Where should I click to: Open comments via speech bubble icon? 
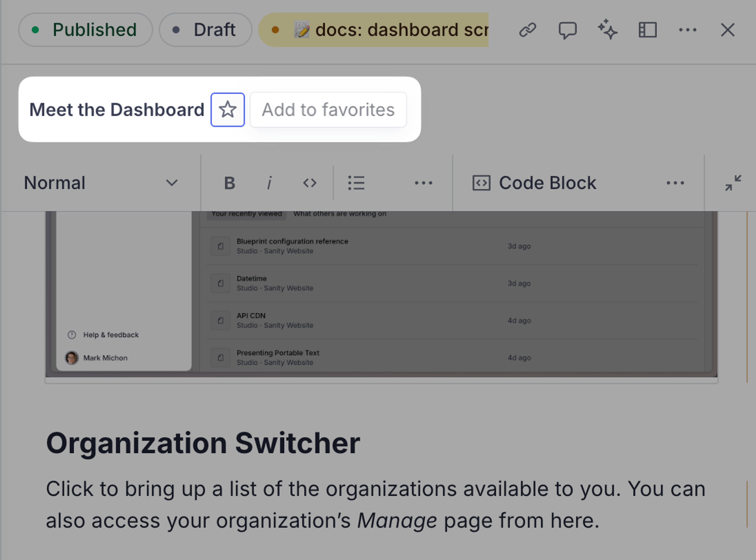click(x=568, y=30)
